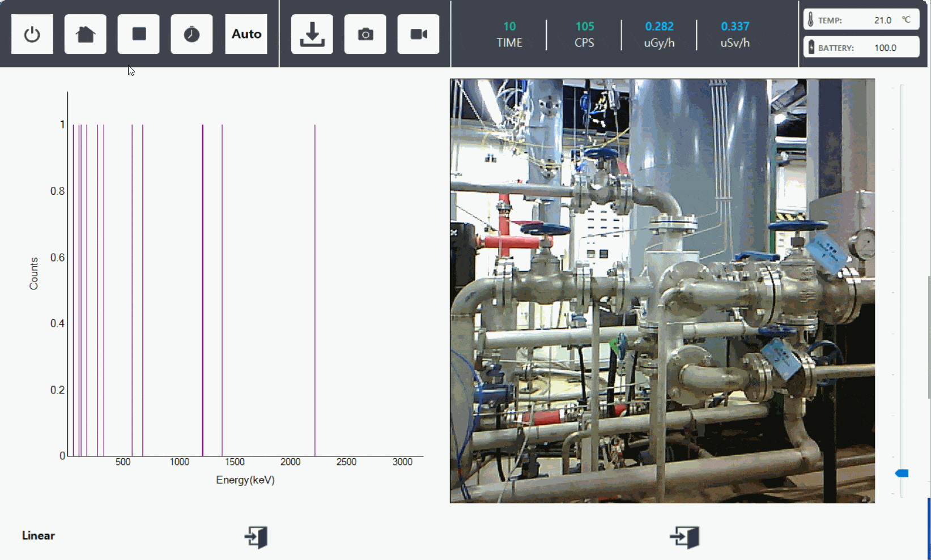The width and height of the screenshot is (931, 560).
Task: Click the uSv/h reading 0.337
Action: coord(735,27)
